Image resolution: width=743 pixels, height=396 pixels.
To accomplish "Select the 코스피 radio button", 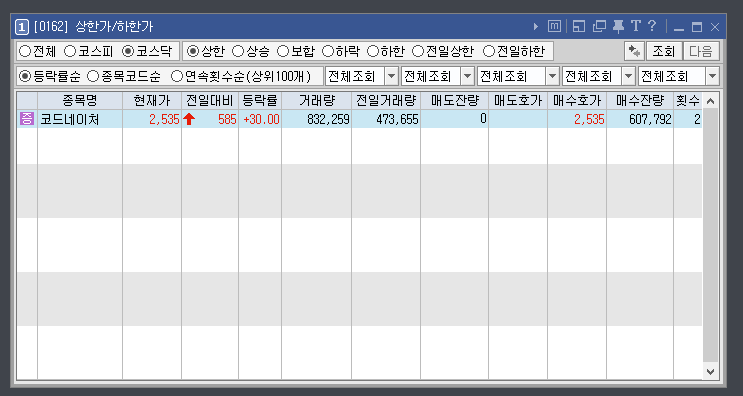I will click(88, 51).
